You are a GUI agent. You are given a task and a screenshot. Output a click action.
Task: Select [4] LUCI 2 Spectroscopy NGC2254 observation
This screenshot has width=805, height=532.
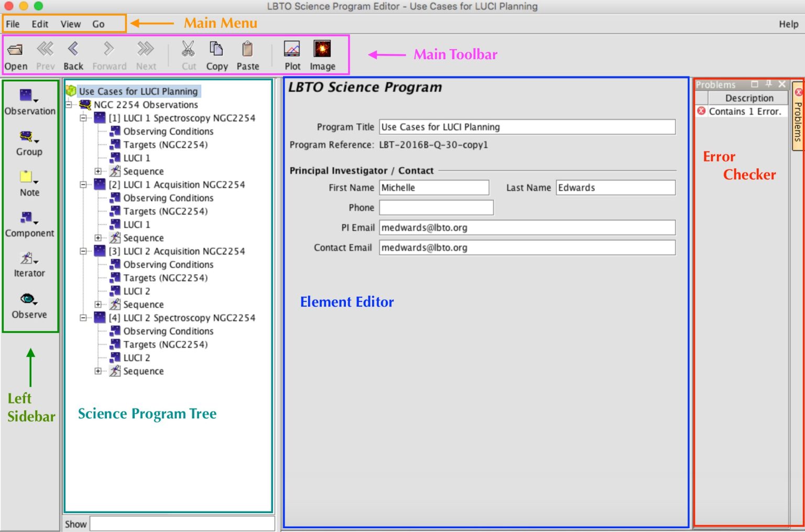(182, 318)
